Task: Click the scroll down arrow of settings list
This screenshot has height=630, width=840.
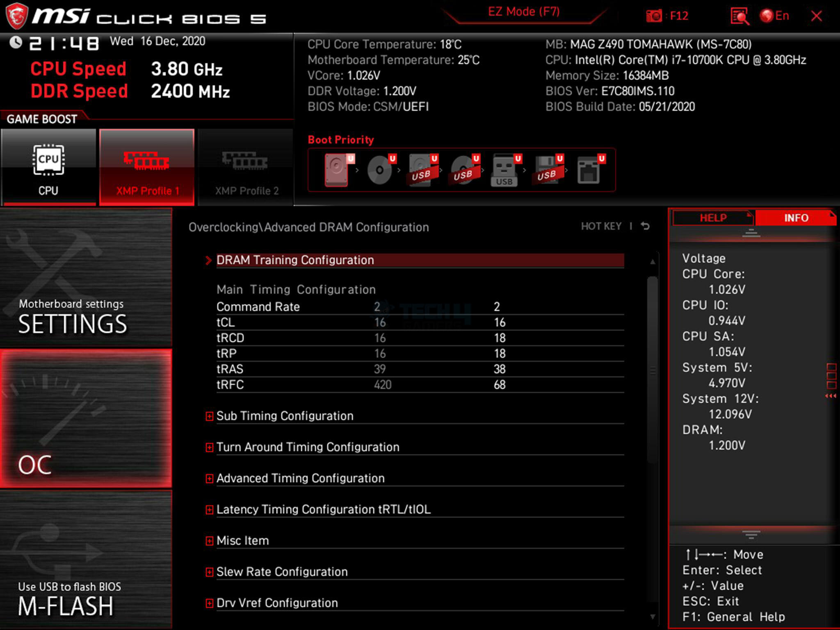Action: tap(653, 616)
